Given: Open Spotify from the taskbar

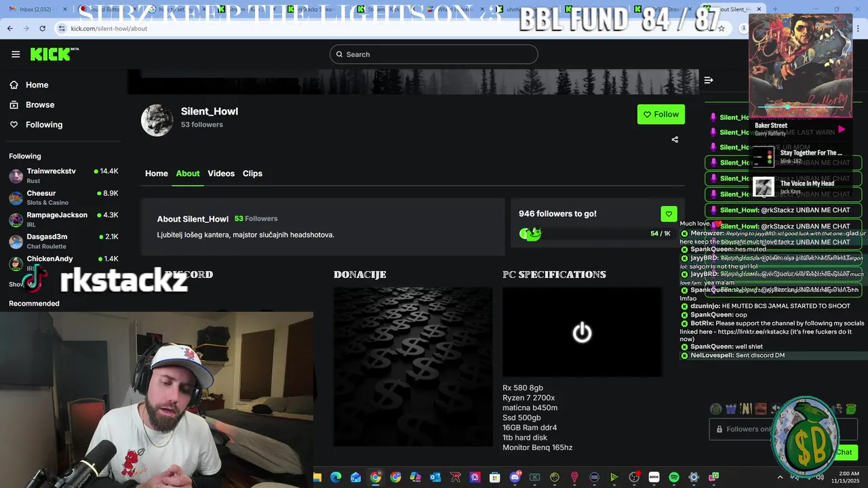Looking at the screenshot, I should (x=673, y=477).
